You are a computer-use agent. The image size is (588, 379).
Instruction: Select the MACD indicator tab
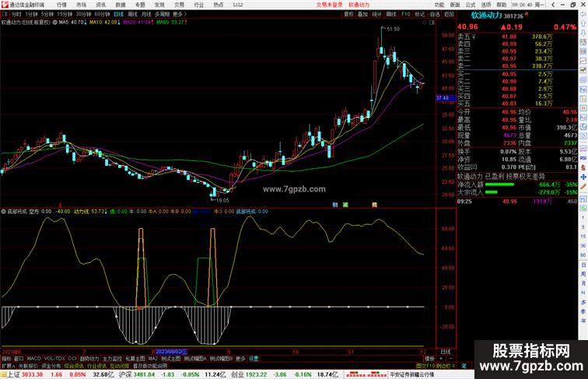coord(33,359)
